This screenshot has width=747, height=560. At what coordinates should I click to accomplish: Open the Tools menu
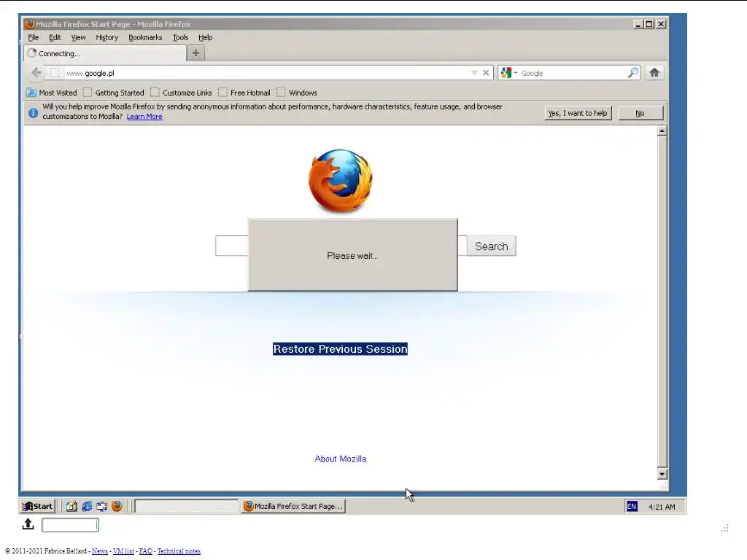pyautogui.click(x=180, y=37)
